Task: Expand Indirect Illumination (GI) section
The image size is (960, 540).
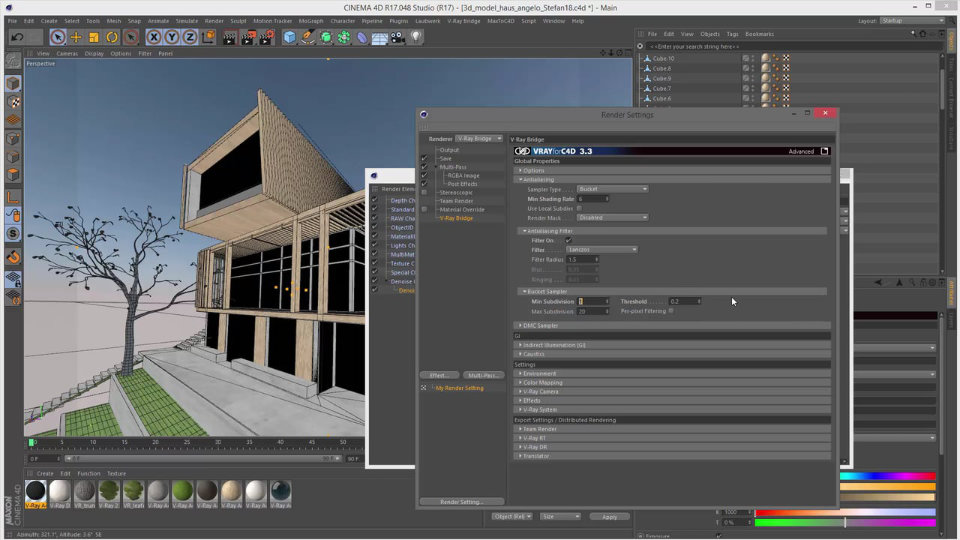Action: coord(672,345)
